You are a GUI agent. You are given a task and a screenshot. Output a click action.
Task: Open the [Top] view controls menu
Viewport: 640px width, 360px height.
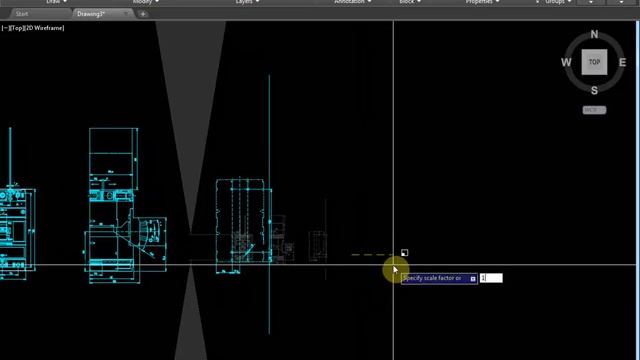click(16, 28)
